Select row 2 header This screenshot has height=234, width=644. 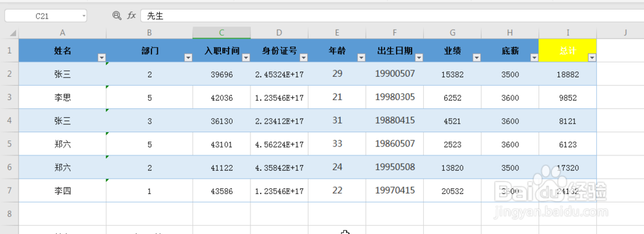10,74
